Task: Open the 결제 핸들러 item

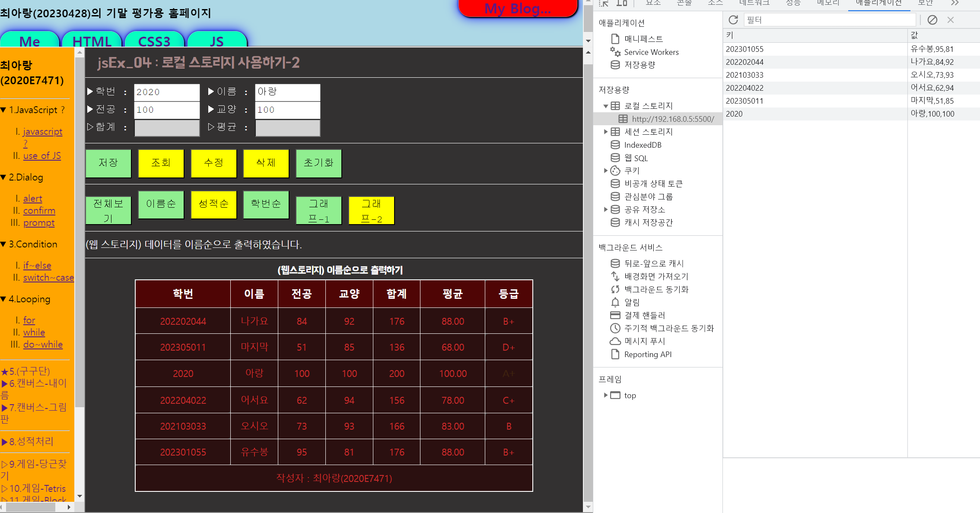Action: click(x=644, y=315)
